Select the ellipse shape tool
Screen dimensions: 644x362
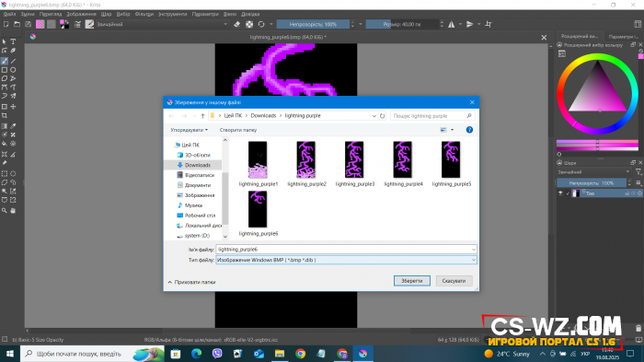point(13,70)
